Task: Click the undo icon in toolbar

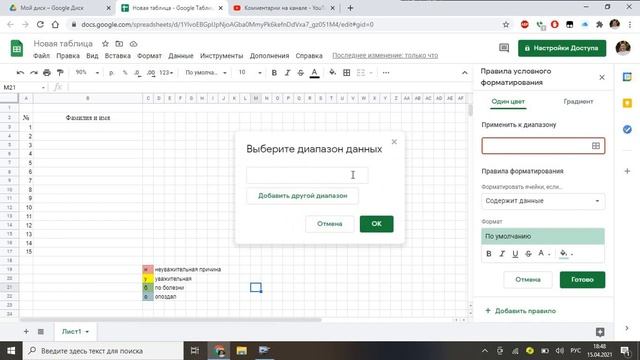Action: pyautogui.click(x=20, y=73)
